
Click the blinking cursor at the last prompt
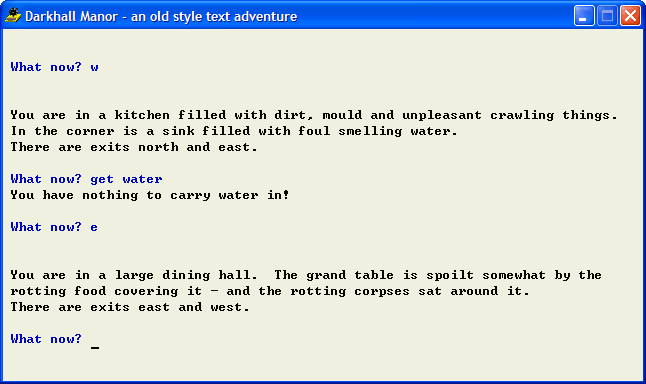[95, 347]
